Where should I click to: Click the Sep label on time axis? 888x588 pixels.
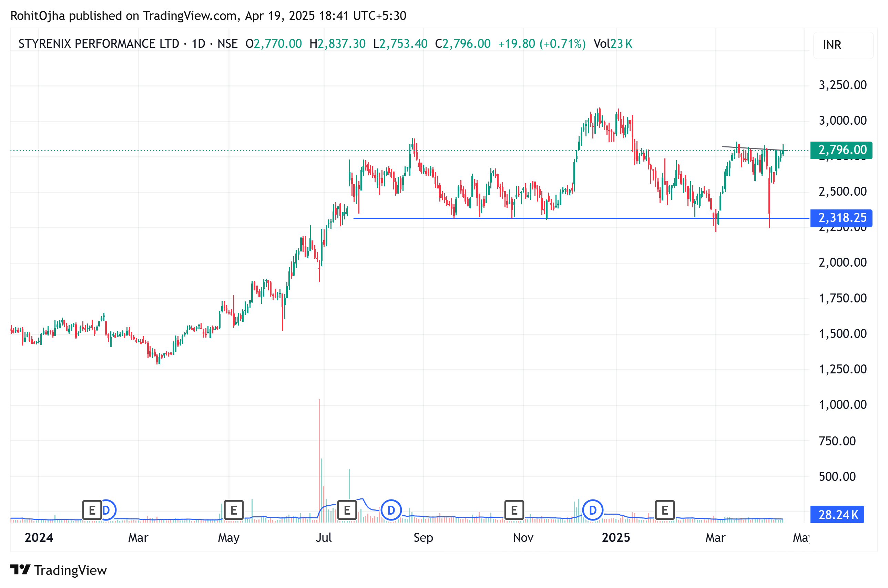point(423,538)
